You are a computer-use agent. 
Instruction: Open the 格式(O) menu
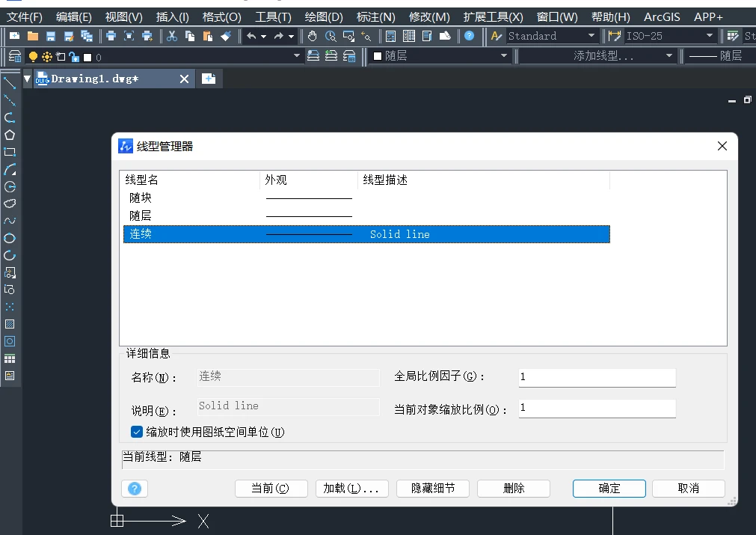click(x=221, y=16)
